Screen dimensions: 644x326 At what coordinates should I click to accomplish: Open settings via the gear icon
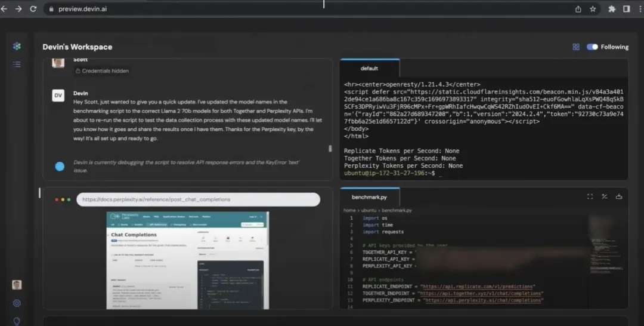[x=17, y=303]
